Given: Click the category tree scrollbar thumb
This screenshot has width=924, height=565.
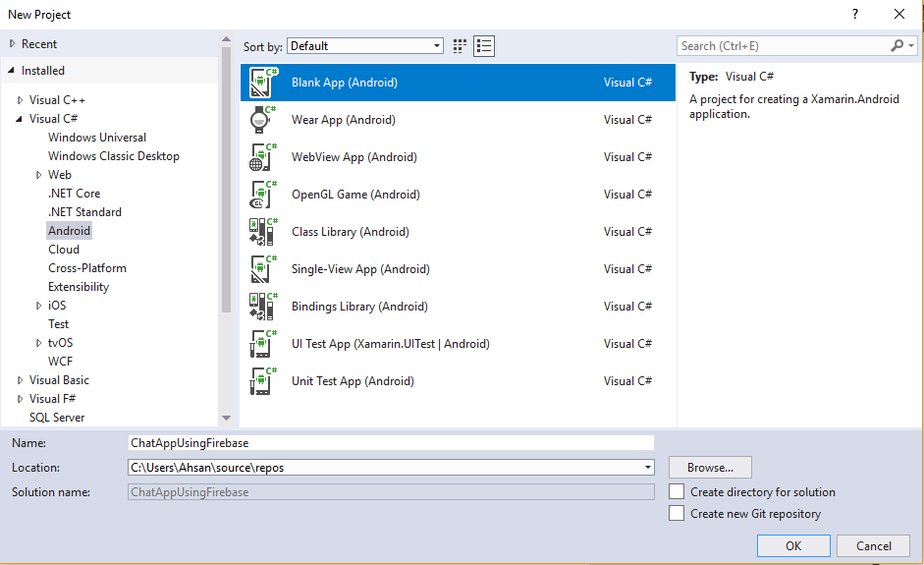Looking at the screenshot, I should pyautogui.click(x=226, y=179).
